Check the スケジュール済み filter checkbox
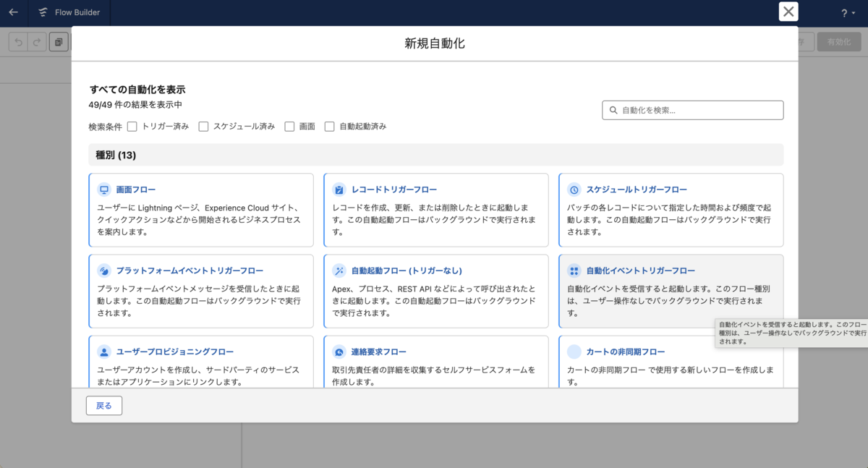The image size is (868, 468). 204,127
